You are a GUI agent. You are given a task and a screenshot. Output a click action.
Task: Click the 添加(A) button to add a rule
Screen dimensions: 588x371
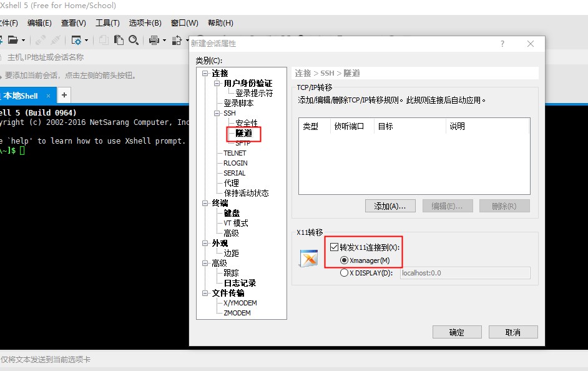click(x=390, y=205)
